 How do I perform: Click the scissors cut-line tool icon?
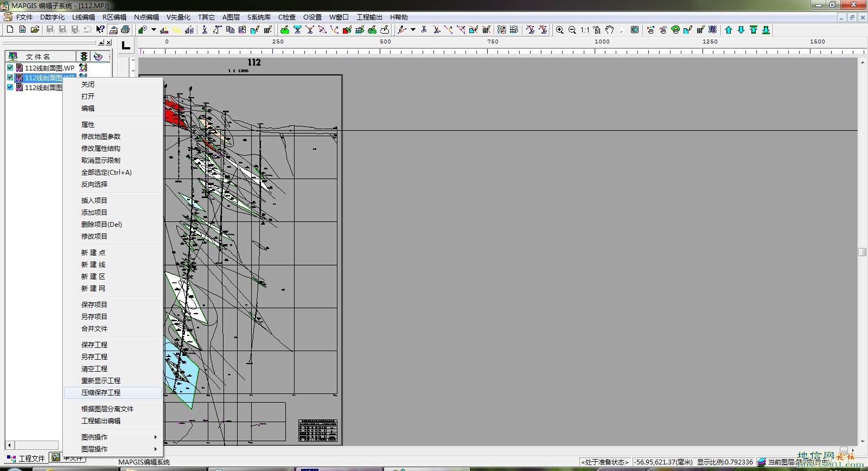424,30
